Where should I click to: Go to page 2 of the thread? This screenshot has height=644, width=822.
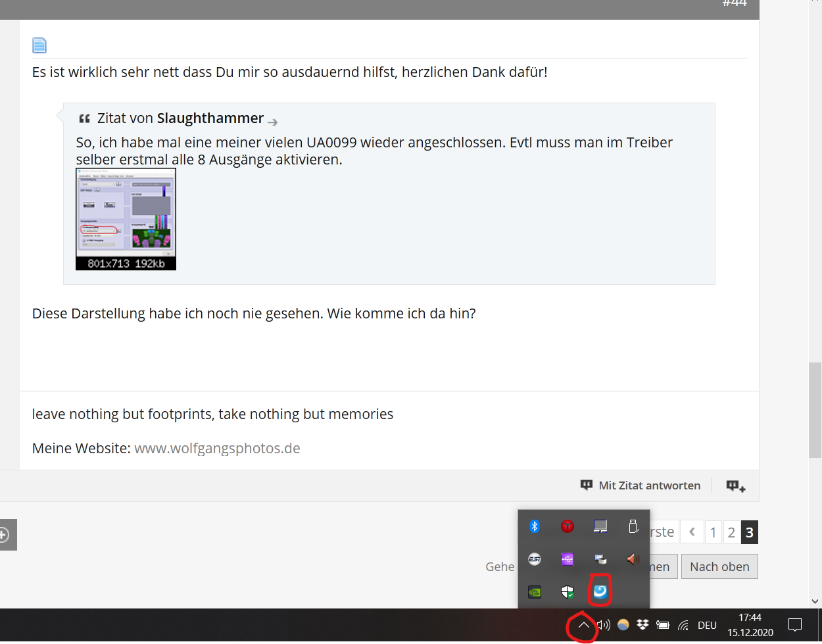[731, 532]
